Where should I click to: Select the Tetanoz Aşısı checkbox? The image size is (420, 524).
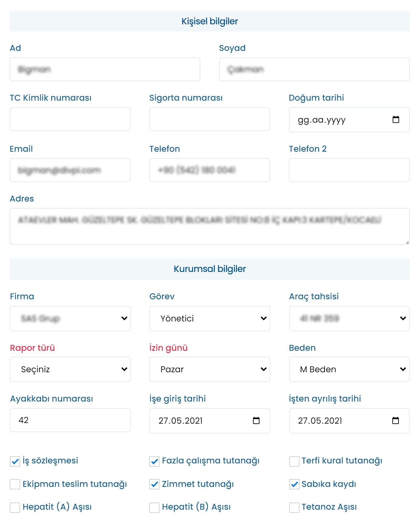[x=294, y=507]
